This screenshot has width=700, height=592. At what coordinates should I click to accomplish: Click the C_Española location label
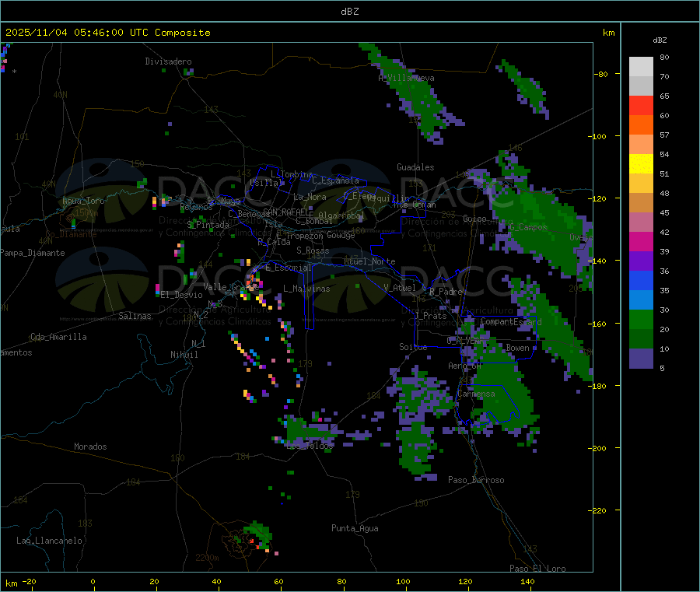(x=336, y=180)
